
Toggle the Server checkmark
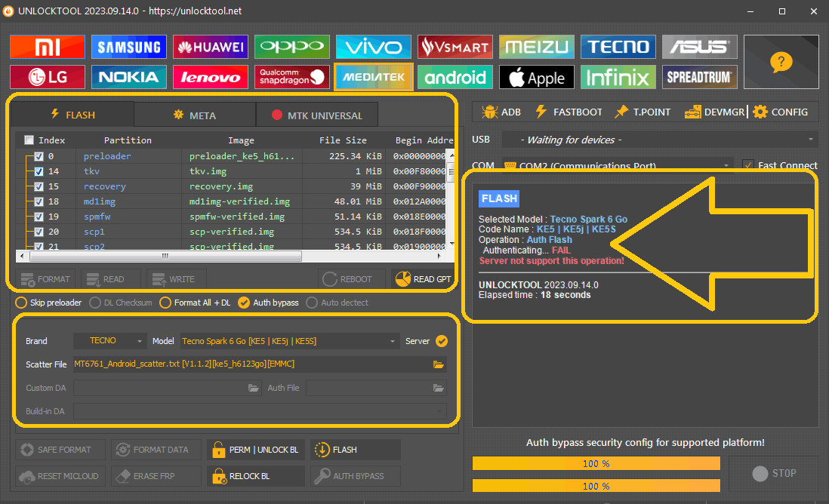tap(442, 341)
